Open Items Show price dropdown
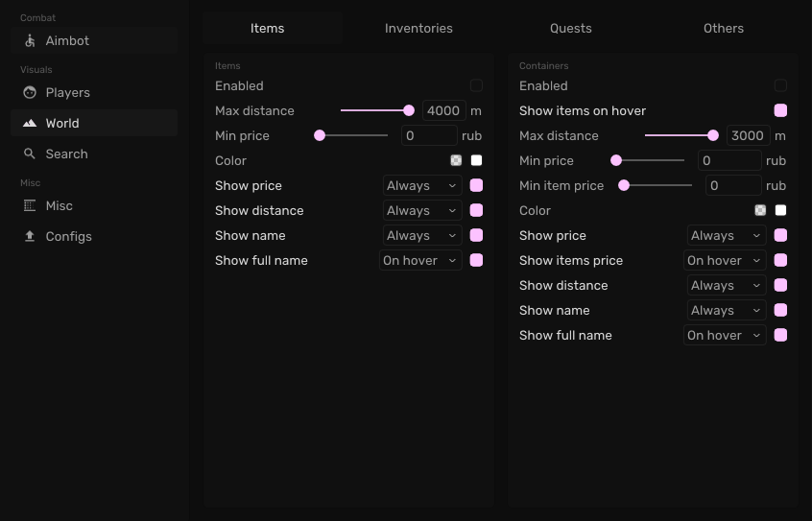The image size is (812, 521). (x=421, y=186)
